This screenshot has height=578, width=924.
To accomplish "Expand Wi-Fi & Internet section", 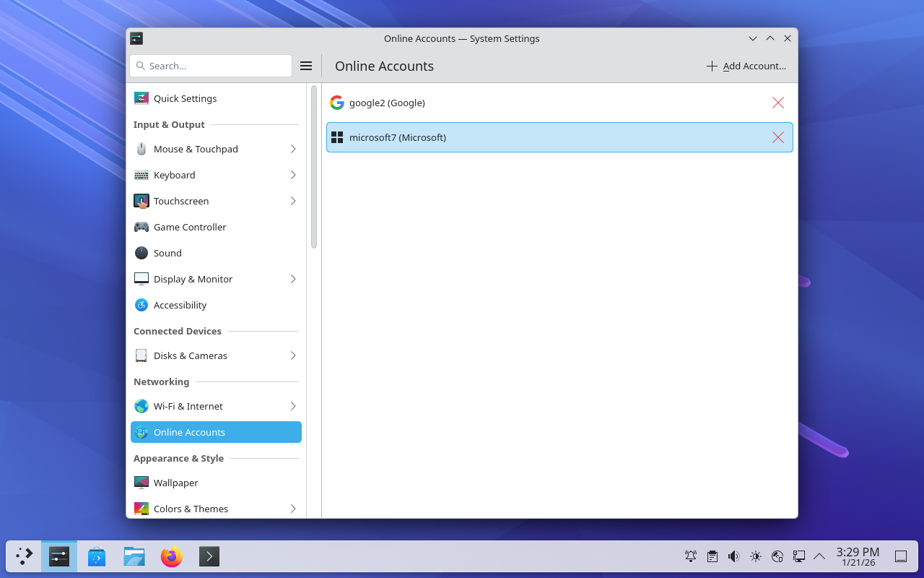I will [x=293, y=406].
